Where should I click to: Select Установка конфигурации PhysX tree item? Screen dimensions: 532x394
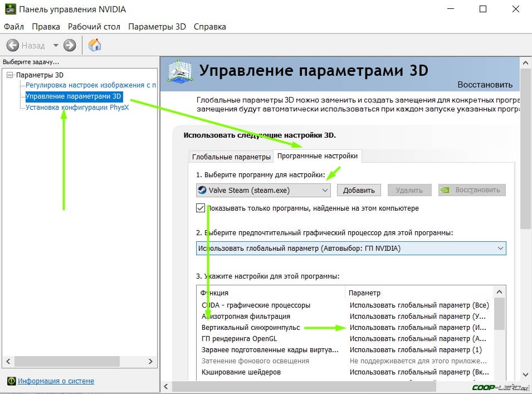pyautogui.click(x=77, y=107)
